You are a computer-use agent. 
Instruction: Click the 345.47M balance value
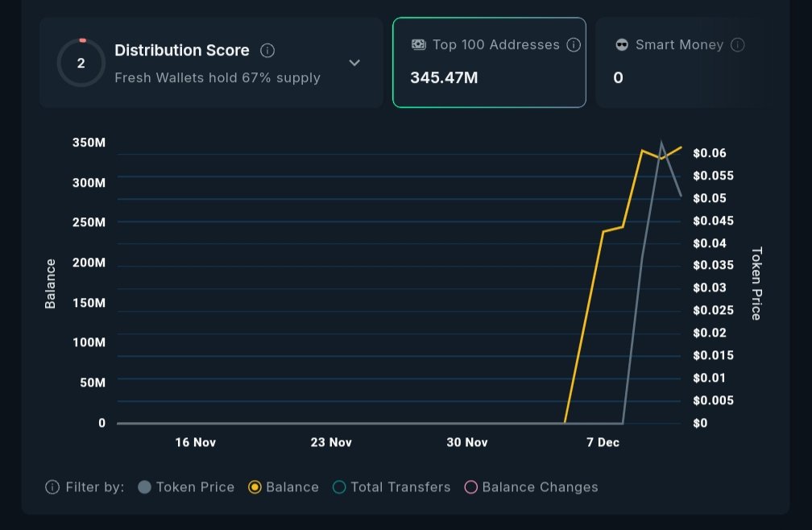click(444, 78)
